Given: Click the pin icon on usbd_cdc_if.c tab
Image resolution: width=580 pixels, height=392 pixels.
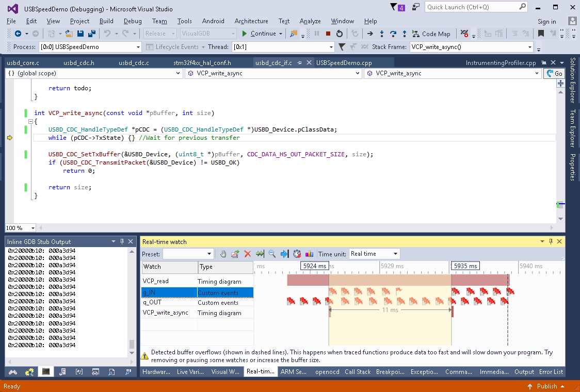Looking at the screenshot, I should tap(300, 63).
